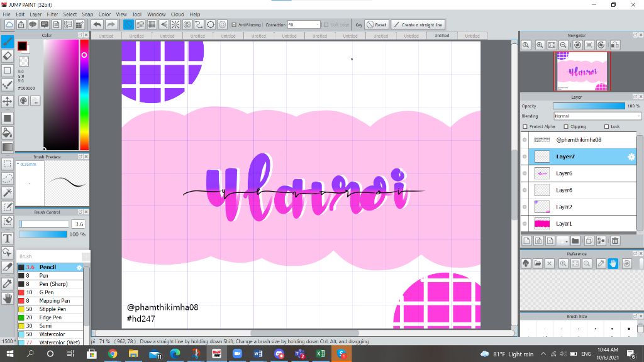Image resolution: width=644 pixels, height=362 pixels.
Task: Select the Mapping Pen brush
Action: (50, 301)
